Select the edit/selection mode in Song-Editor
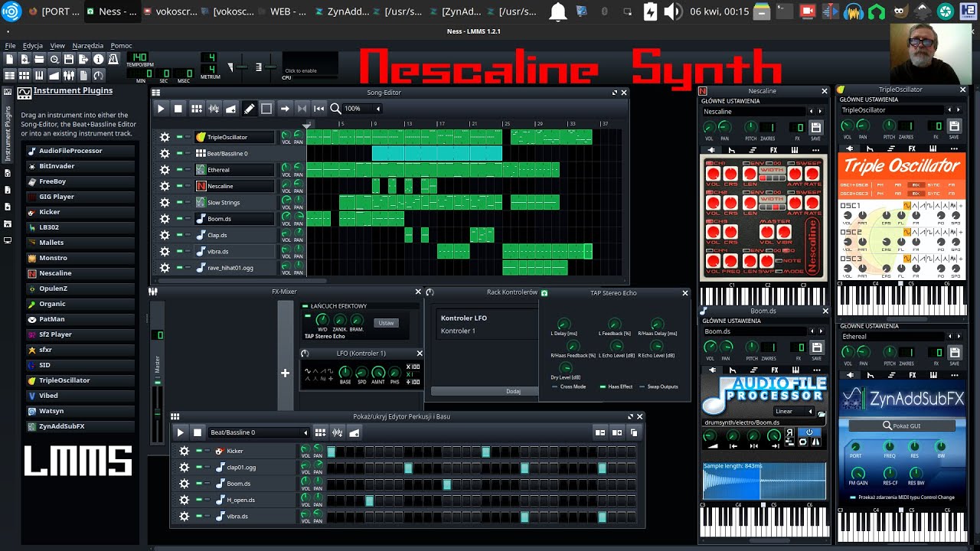The image size is (980, 551). 266,109
